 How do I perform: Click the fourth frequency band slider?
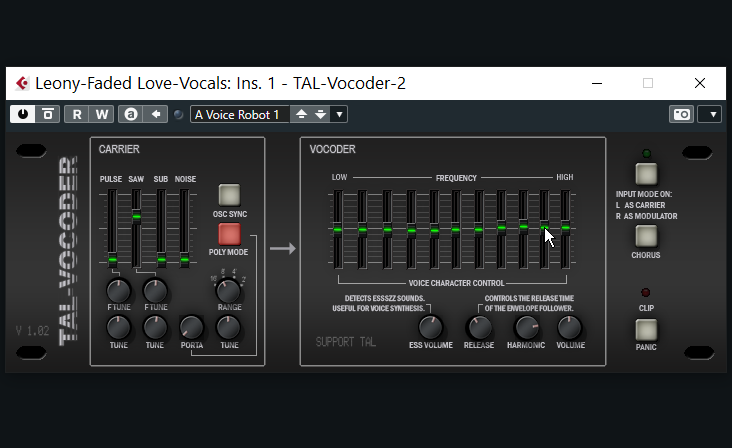[x=411, y=230]
